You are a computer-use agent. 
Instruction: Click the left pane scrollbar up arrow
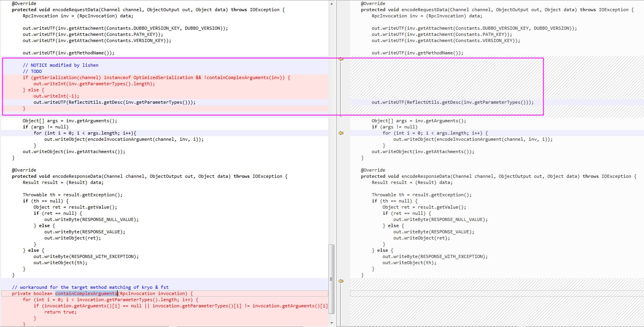click(332, 3)
